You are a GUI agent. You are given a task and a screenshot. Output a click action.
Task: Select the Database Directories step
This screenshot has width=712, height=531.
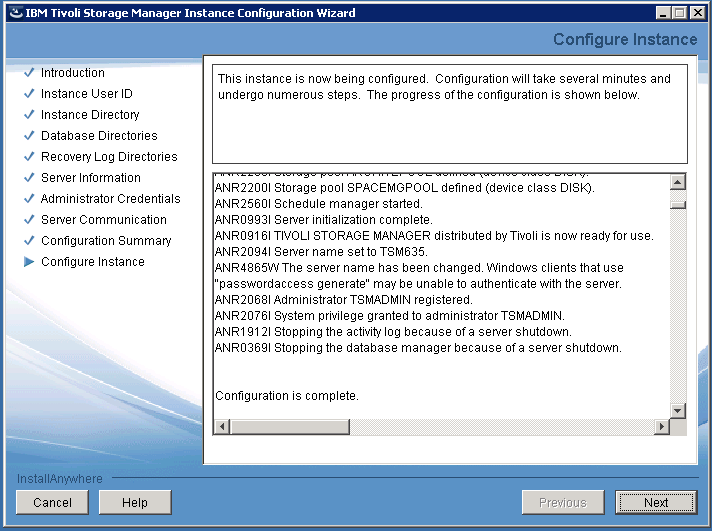point(99,135)
